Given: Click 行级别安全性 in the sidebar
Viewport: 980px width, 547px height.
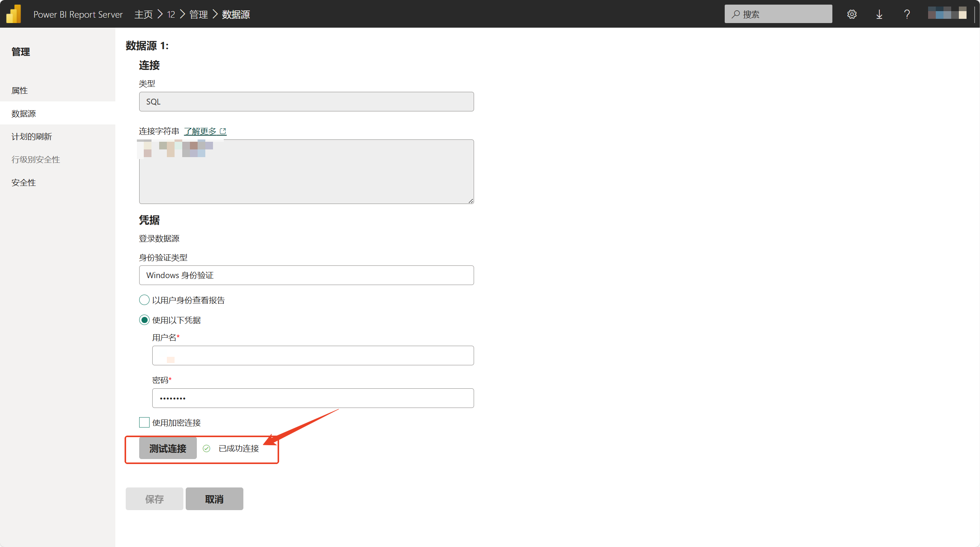Looking at the screenshot, I should [58, 159].
